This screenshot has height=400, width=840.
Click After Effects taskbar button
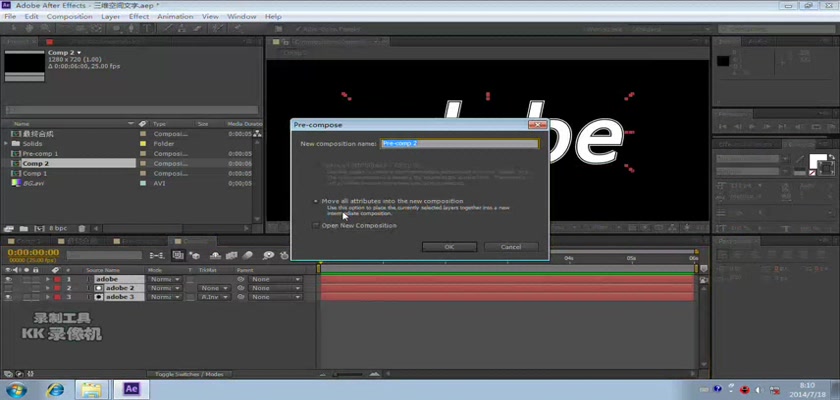pos(131,389)
